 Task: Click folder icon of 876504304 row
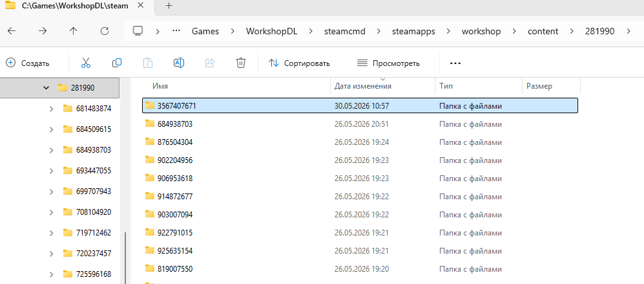point(149,142)
